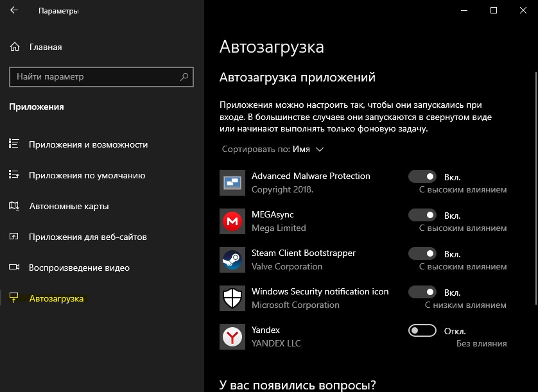Click the Advanced Malware Protection name
Viewport: 538px width, 392px height.
(x=311, y=176)
